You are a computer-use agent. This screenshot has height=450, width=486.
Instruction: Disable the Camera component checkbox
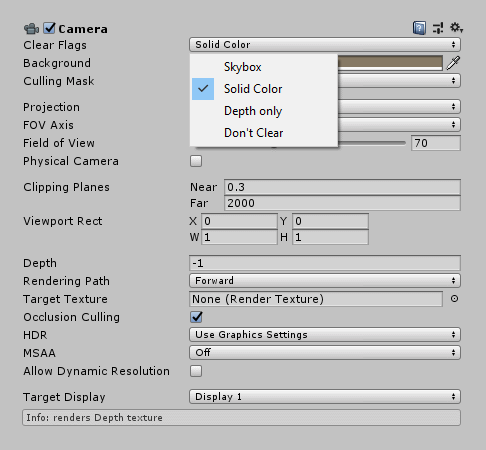coord(49,28)
